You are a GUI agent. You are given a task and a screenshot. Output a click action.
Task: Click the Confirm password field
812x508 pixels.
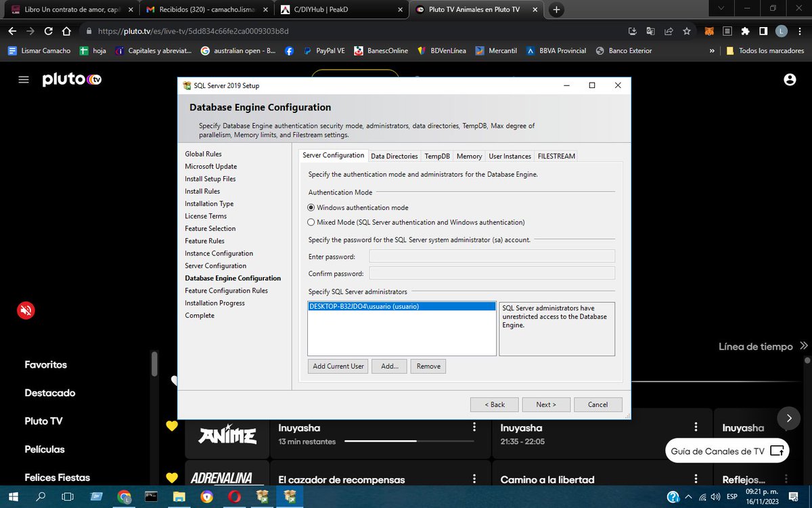tap(492, 273)
